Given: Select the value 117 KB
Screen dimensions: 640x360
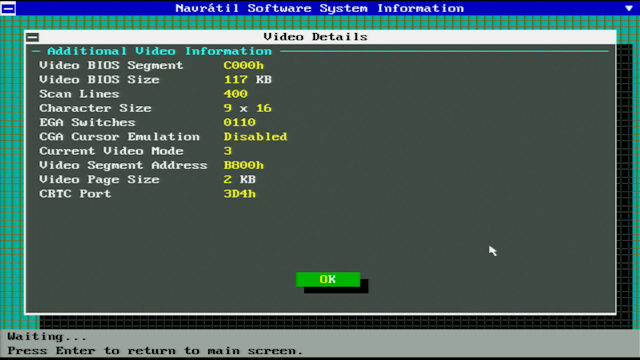Looking at the screenshot, I should pyautogui.click(x=248, y=80).
